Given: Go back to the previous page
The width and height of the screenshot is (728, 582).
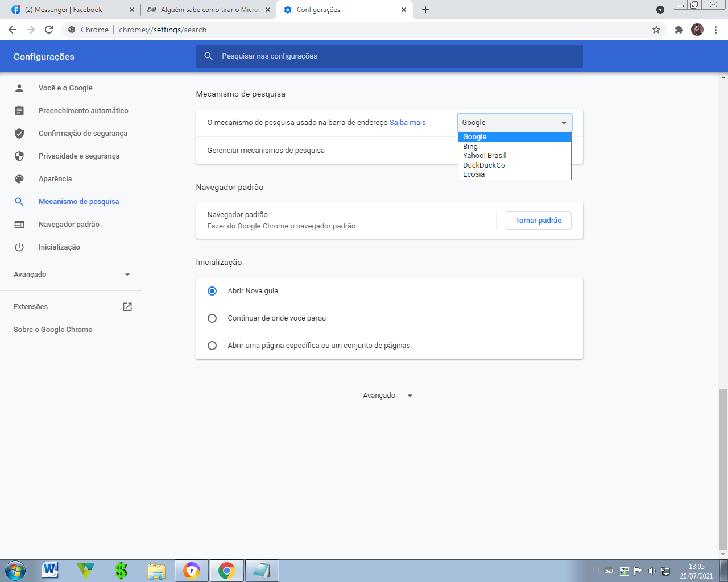Looking at the screenshot, I should [13, 30].
